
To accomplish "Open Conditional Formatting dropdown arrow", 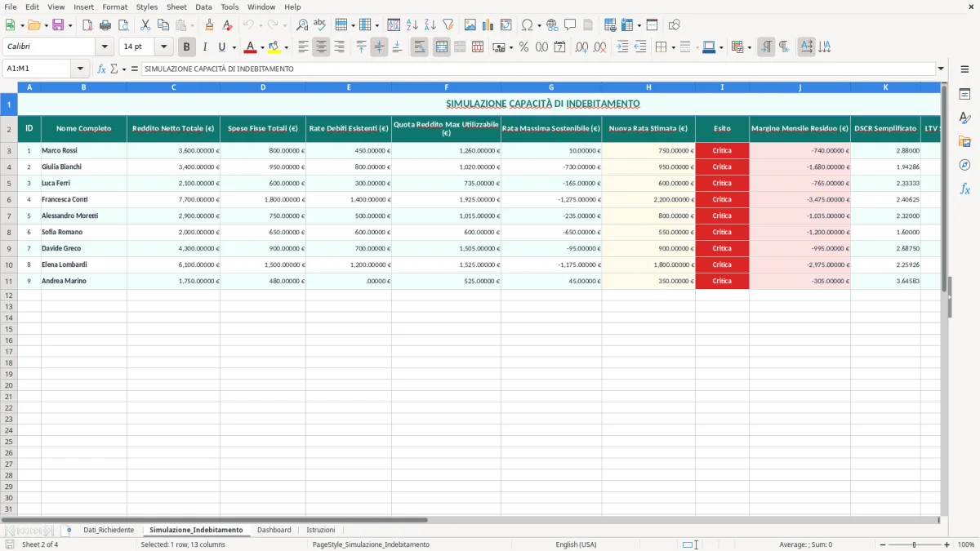I will pos(749,47).
